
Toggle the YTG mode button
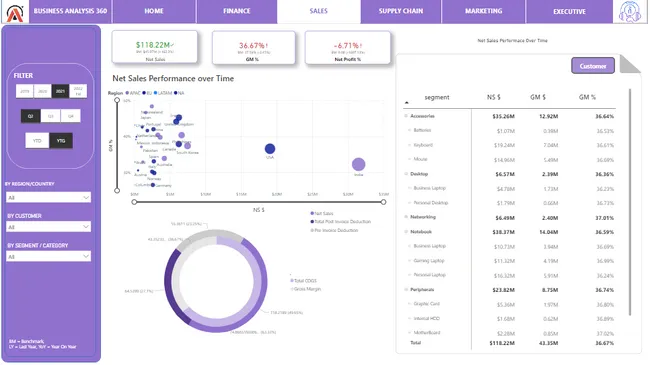pos(61,141)
